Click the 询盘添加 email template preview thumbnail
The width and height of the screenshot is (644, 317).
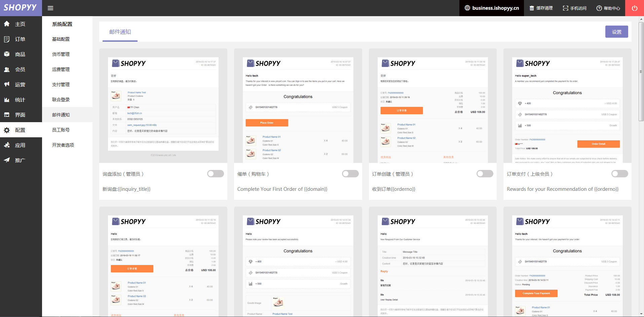click(163, 106)
